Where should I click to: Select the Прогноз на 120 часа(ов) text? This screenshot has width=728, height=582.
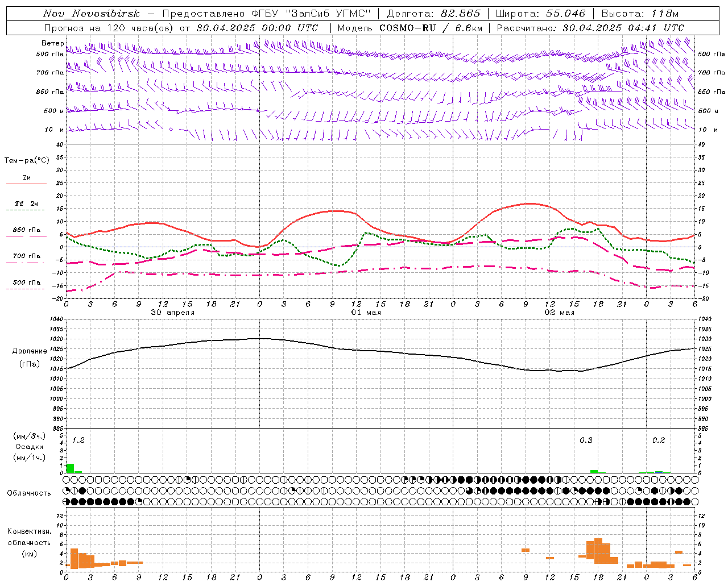(109, 28)
